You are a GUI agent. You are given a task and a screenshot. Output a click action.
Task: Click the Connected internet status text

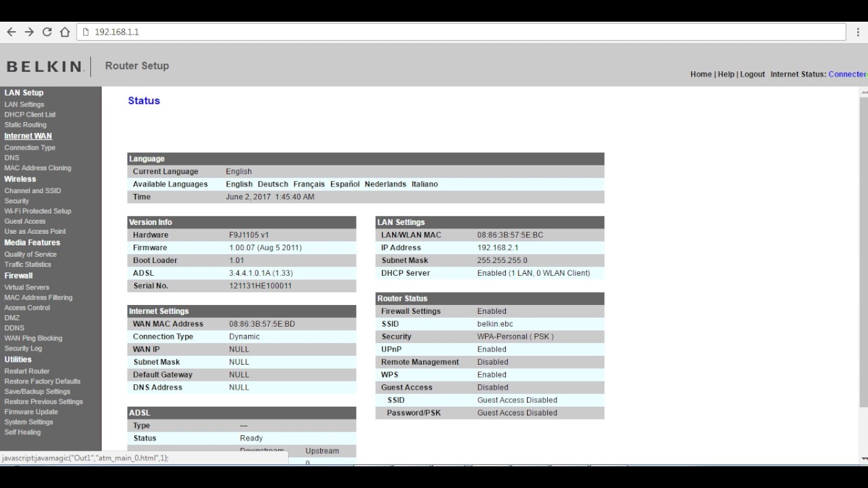[848, 75]
